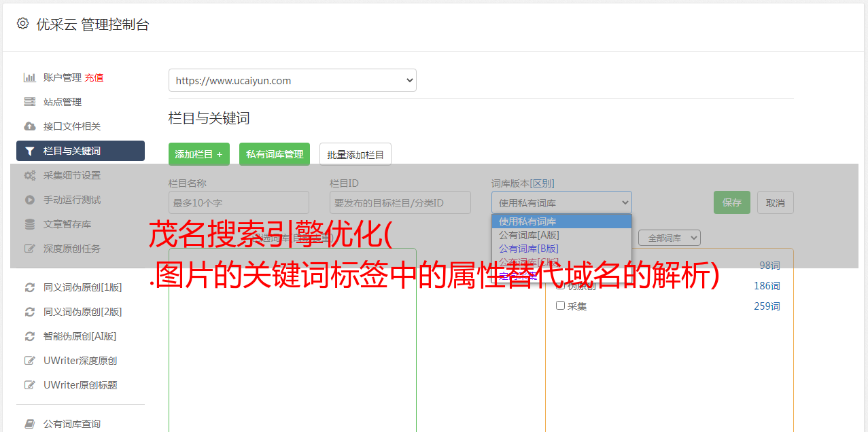Click the gear icon beside 优采云 管理控制台
The height and width of the screenshot is (432, 868).
pyautogui.click(x=22, y=24)
